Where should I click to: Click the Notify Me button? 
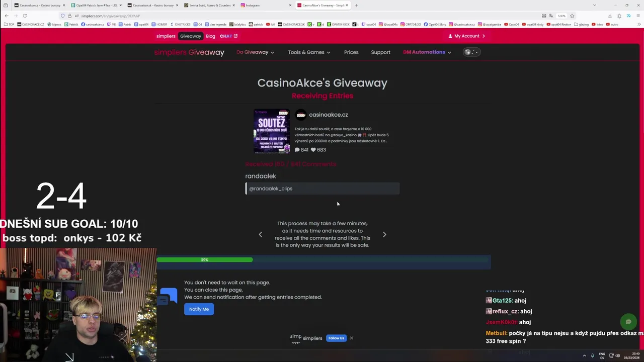coord(199,309)
